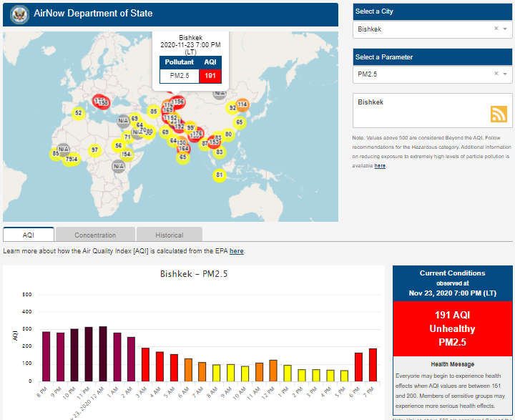This screenshot has height=420, width=515.
Task: Expand the Select a Parameter dropdown arrow
Action: click(x=505, y=74)
